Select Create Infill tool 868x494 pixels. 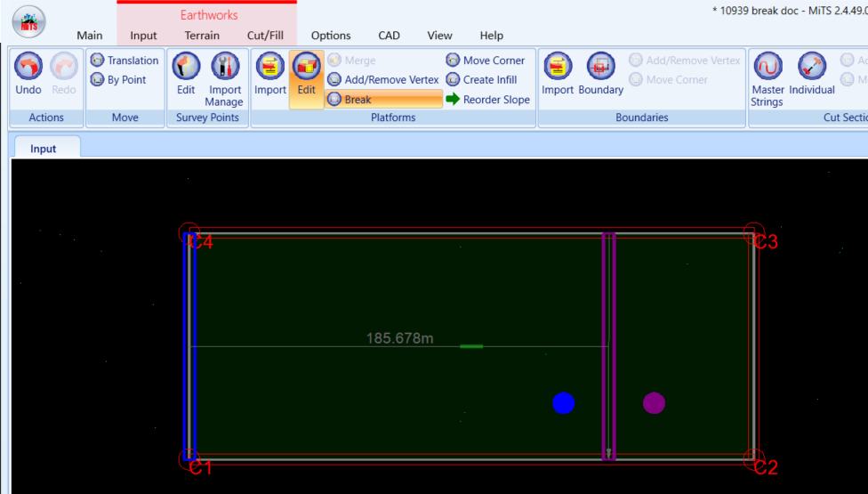tap(482, 80)
